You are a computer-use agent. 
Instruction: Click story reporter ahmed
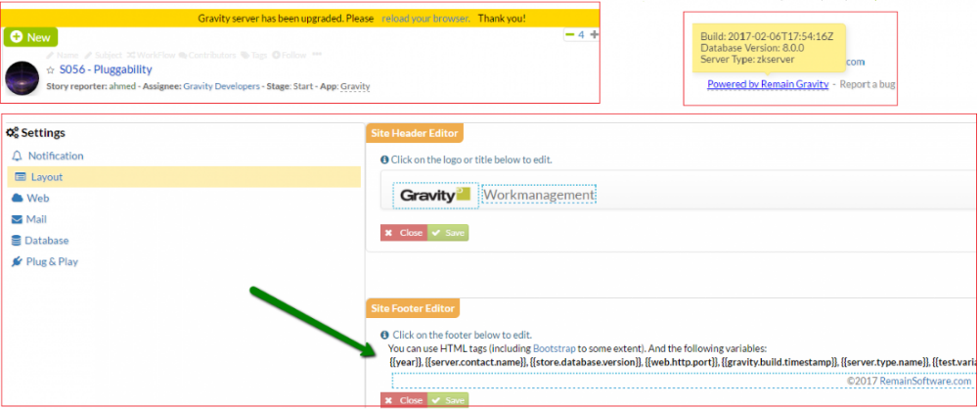120,86
